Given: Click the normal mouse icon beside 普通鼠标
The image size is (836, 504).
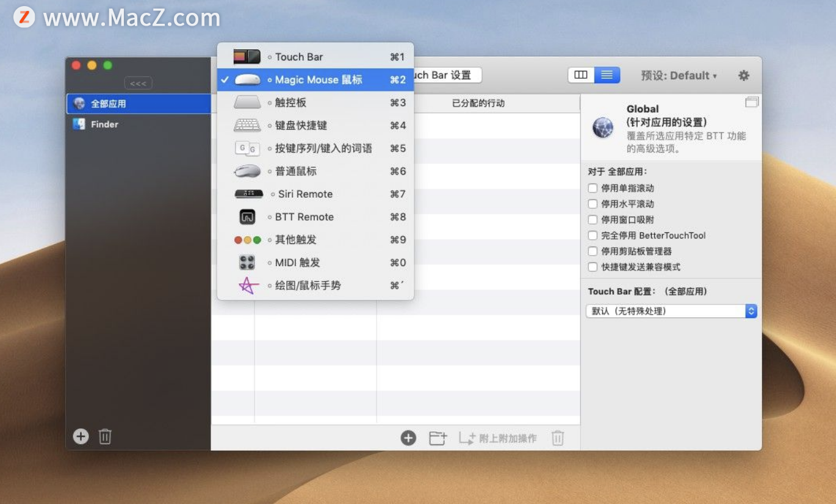Looking at the screenshot, I should coord(247,171).
